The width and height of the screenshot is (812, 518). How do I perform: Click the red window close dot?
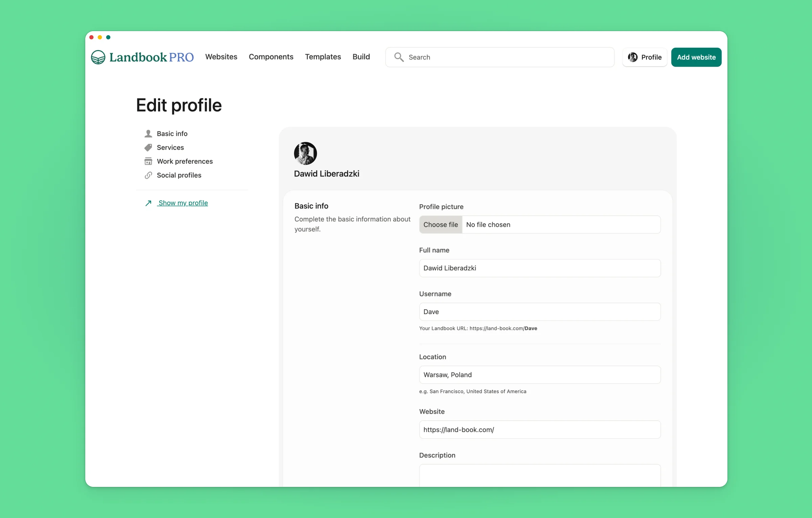click(x=91, y=37)
